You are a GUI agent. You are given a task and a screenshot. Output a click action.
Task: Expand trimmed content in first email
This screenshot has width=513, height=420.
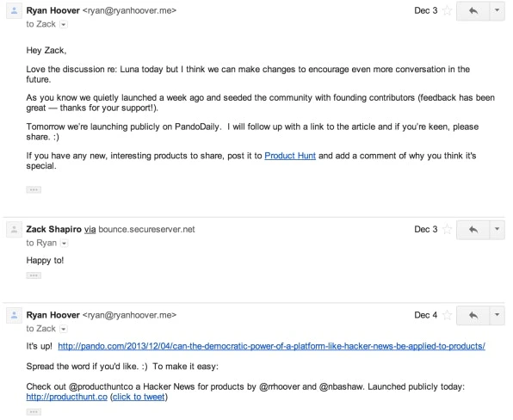coord(34,189)
